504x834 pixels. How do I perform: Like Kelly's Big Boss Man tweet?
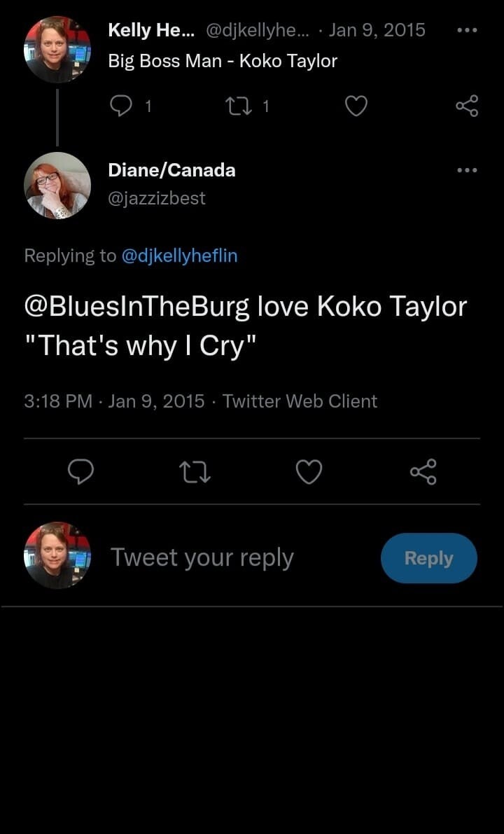click(356, 106)
